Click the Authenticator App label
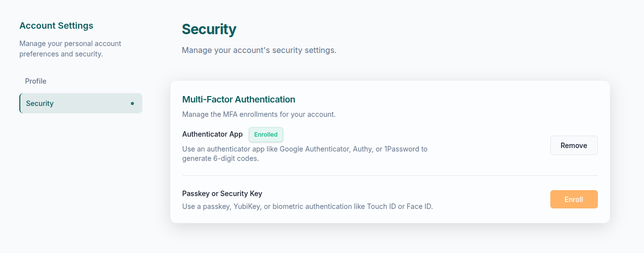Screen dimensions: 644x253 [x=212, y=134]
